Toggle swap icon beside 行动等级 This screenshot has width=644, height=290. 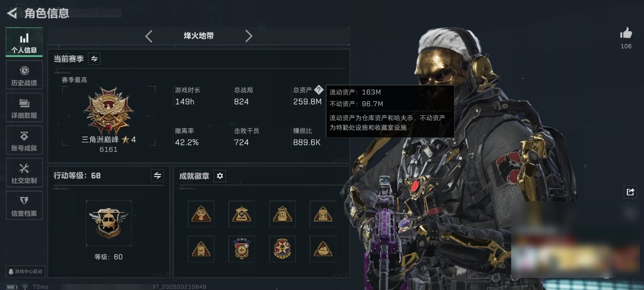[x=157, y=176]
